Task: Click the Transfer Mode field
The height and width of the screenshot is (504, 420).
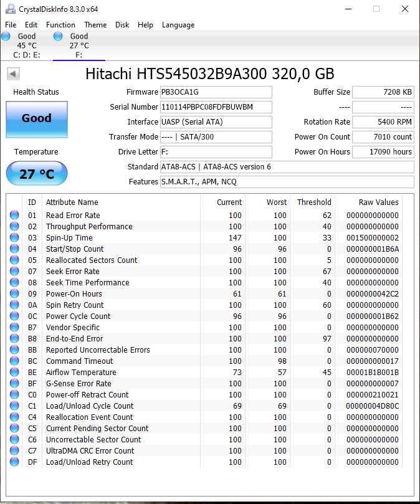Action: [216, 137]
